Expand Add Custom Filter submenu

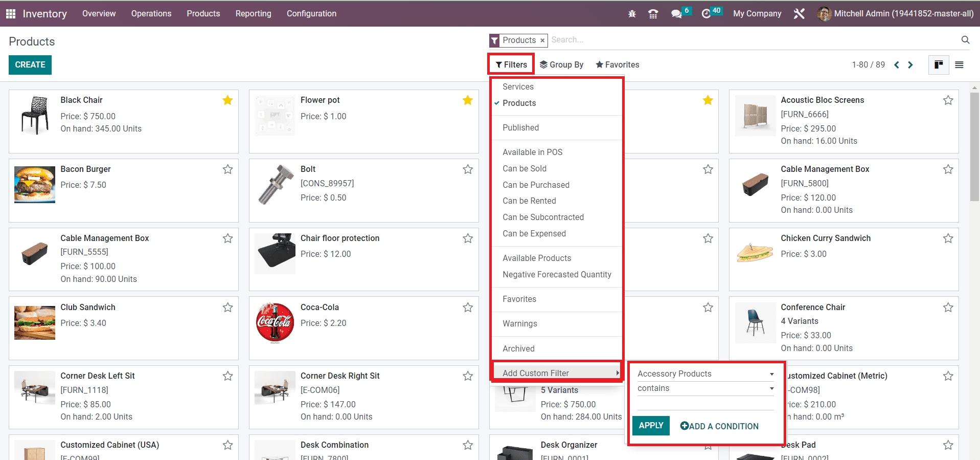(x=557, y=373)
